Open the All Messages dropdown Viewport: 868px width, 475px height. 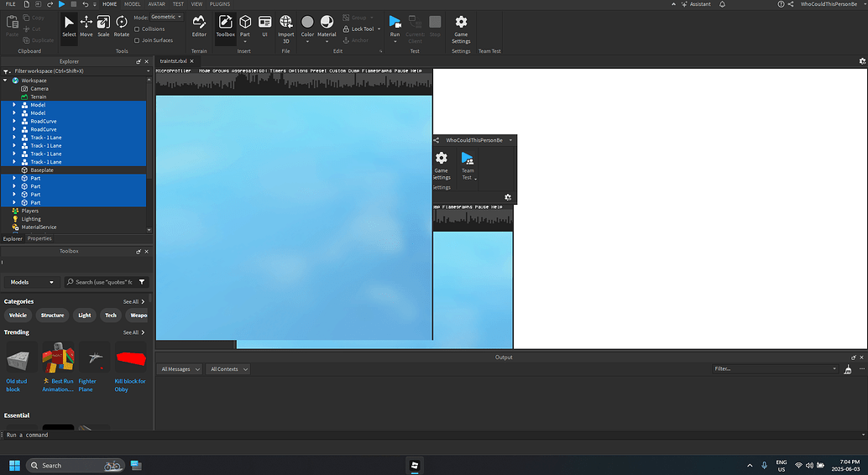pos(180,369)
